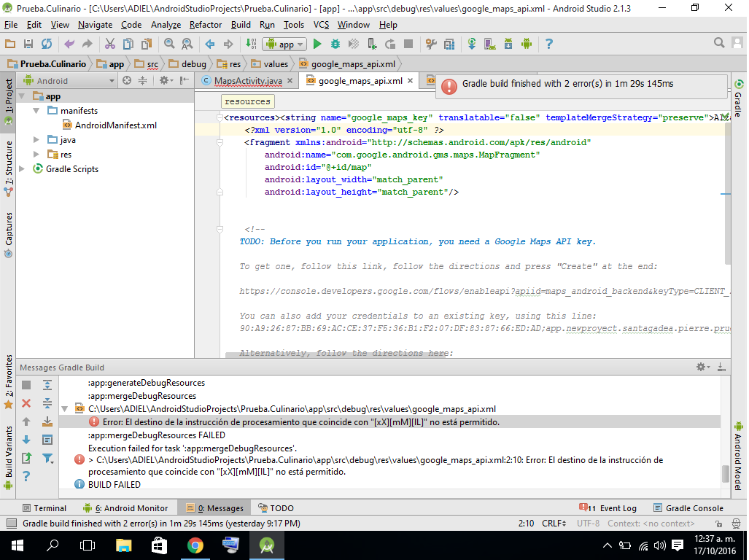
Task: Open the Refactor menu
Action: pyautogui.click(x=206, y=25)
